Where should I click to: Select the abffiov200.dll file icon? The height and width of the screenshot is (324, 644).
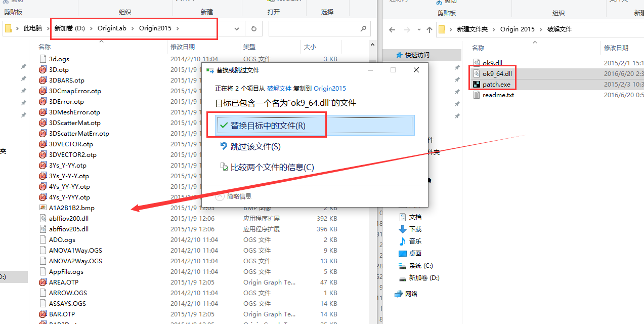(x=43, y=219)
